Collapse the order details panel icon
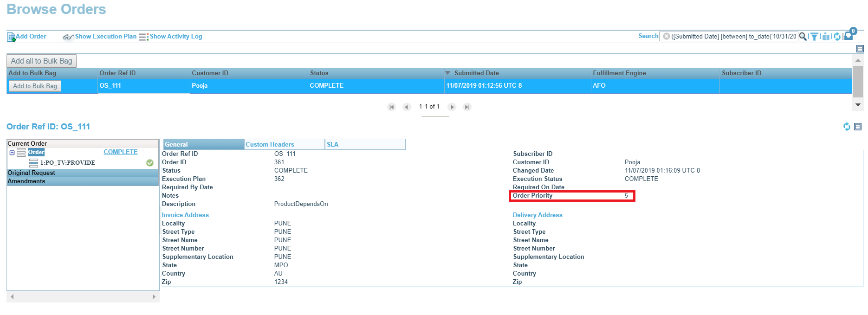The height and width of the screenshot is (315, 868). (x=858, y=127)
